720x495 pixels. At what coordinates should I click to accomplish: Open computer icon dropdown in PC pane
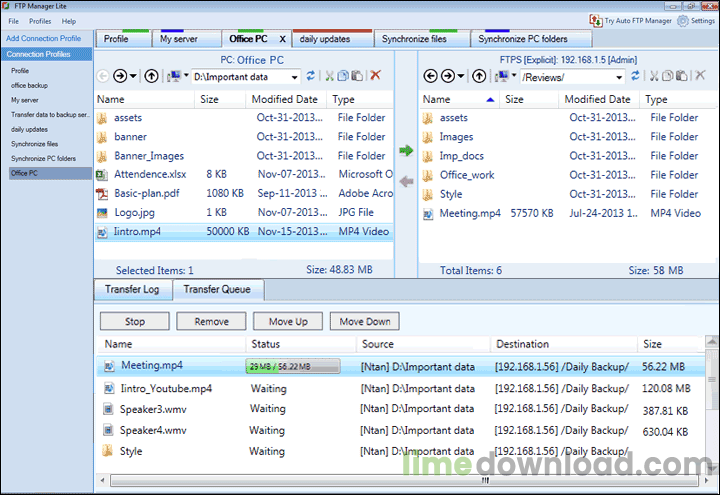pyautogui.click(x=186, y=75)
